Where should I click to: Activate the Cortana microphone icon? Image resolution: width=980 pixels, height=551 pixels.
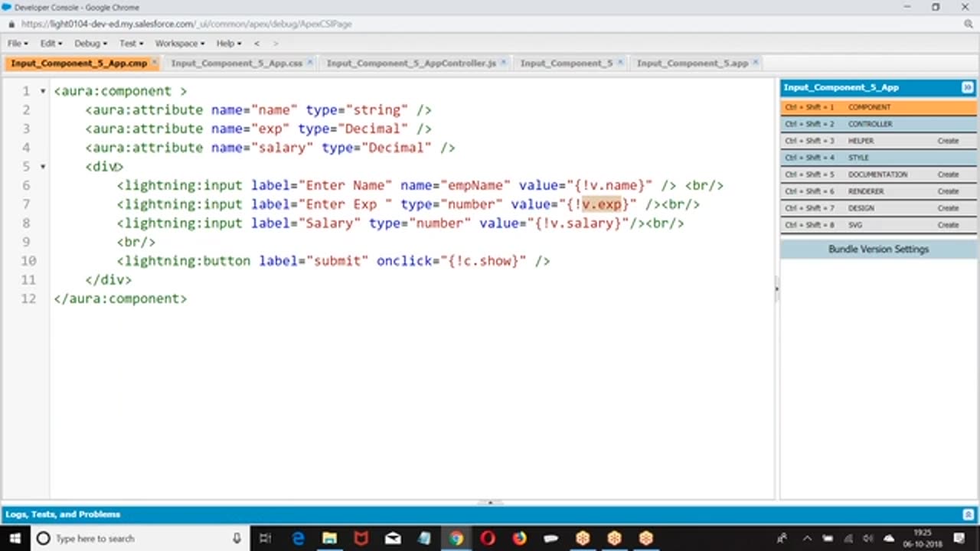click(x=237, y=538)
